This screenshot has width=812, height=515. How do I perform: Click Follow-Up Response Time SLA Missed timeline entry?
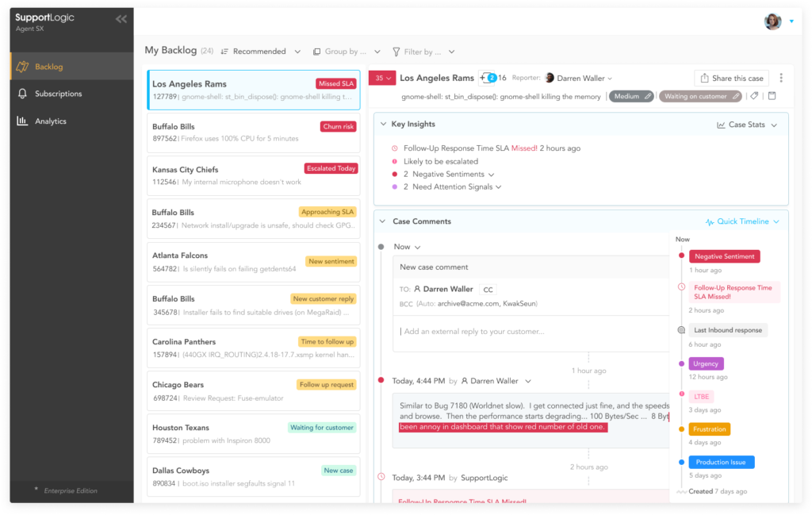pyautogui.click(x=733, y=292)
